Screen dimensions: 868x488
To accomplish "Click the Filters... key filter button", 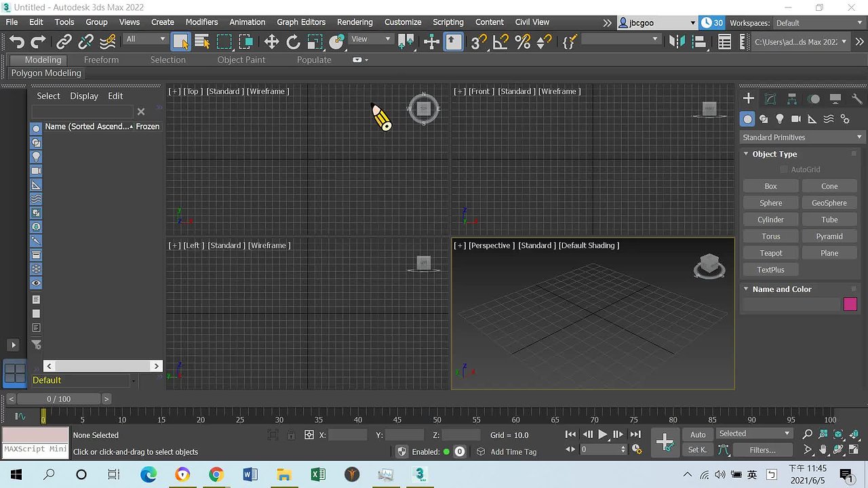I will [x=762, y=450].
